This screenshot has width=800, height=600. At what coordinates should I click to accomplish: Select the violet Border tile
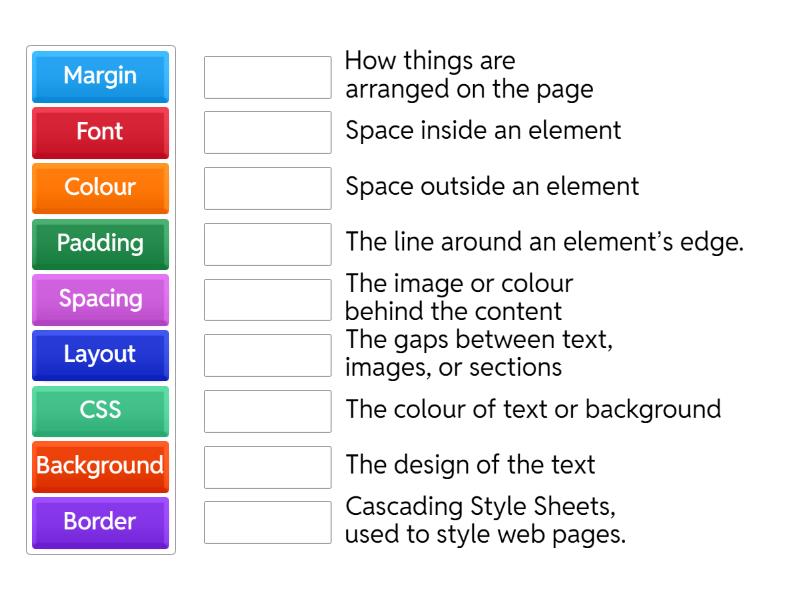100,522
